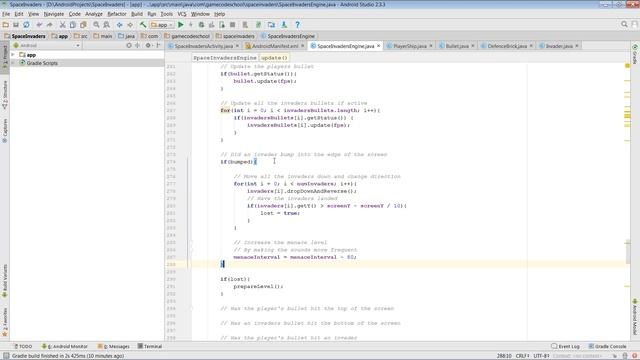640x360 pixels.
Task: Open the Build menu
Action: pos(137,14)
